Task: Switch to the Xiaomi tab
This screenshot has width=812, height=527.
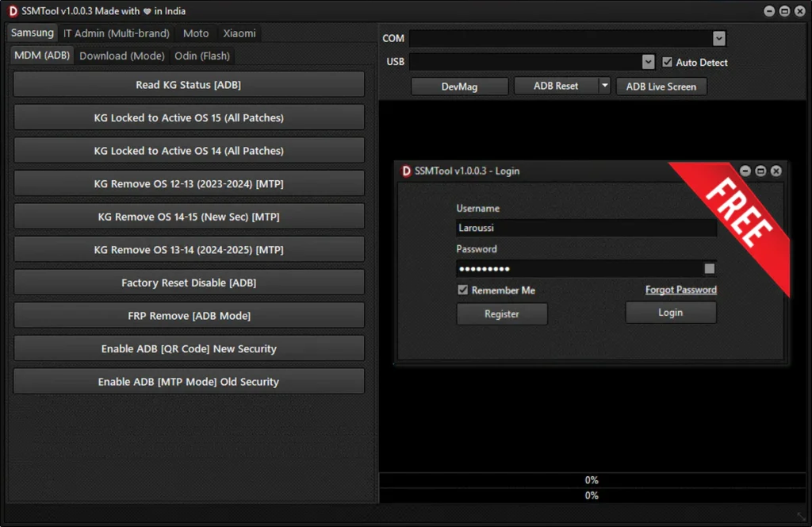Action: [x=239, y=33]
